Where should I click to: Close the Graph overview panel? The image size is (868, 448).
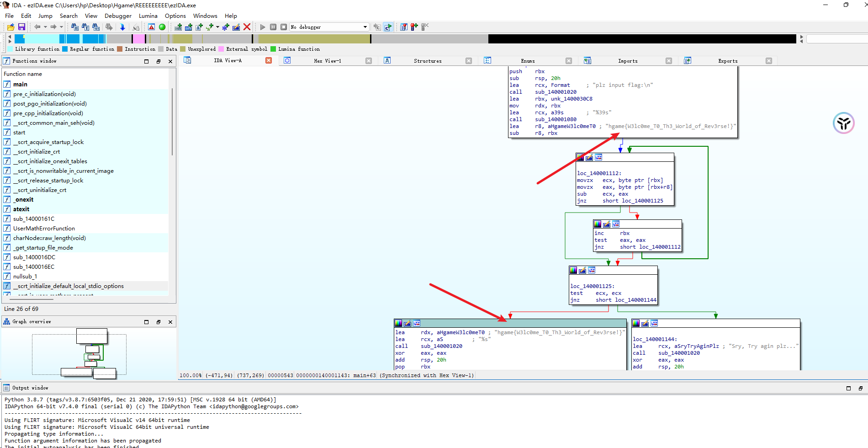[x=170, y=322]
